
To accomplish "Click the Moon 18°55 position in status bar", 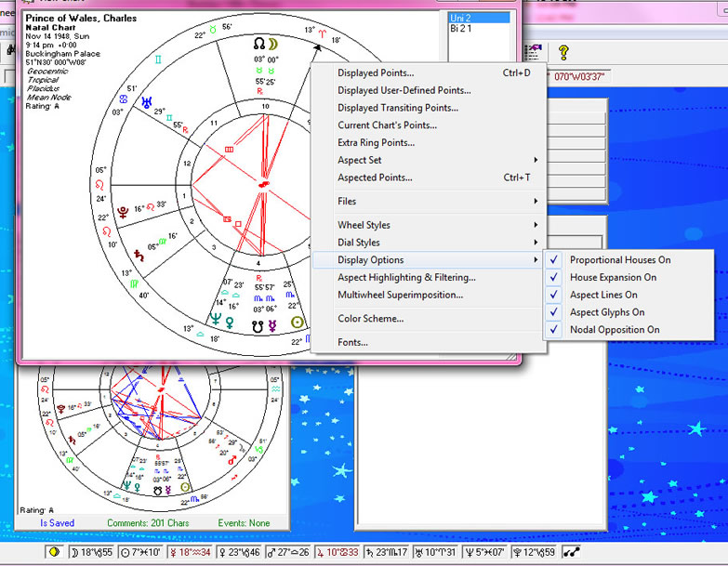I will point(91,552).
